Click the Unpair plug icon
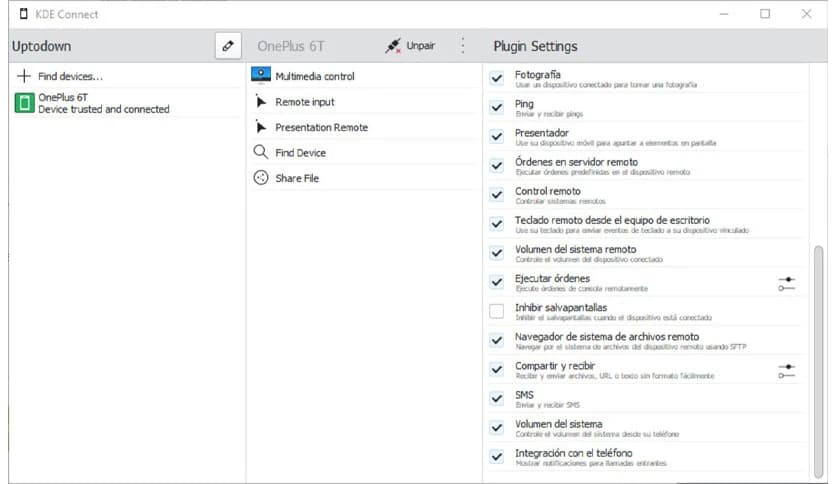The height and width of the screenshot is (484, 836). [x=393, y=46]
